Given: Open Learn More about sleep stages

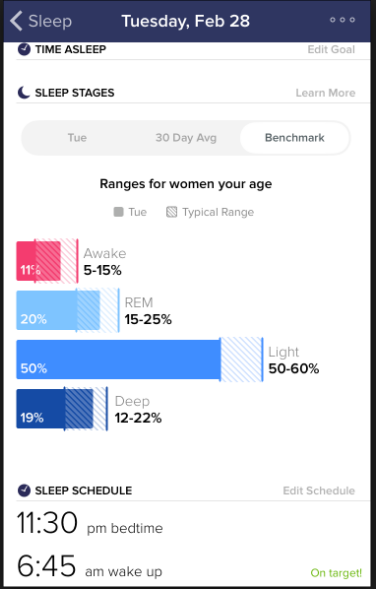Looking at the screenshot, I should coord(325,93).
